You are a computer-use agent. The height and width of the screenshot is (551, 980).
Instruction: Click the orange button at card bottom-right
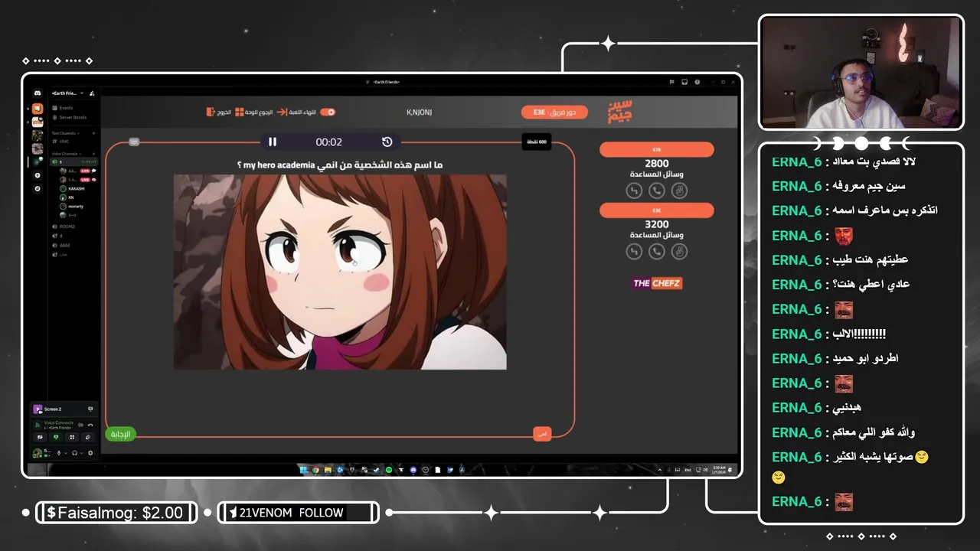[x=542, y=434]
